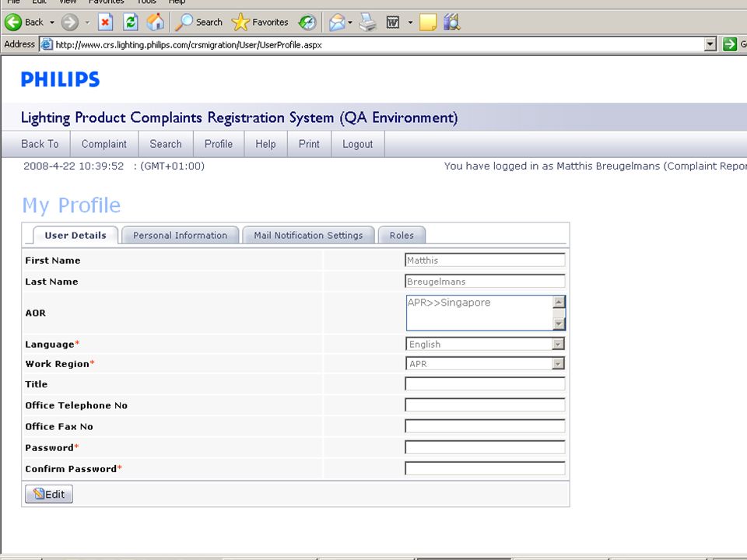Screen dimensions: 747x560
Task: Go to the Home page icon
Action: point(156,22)
